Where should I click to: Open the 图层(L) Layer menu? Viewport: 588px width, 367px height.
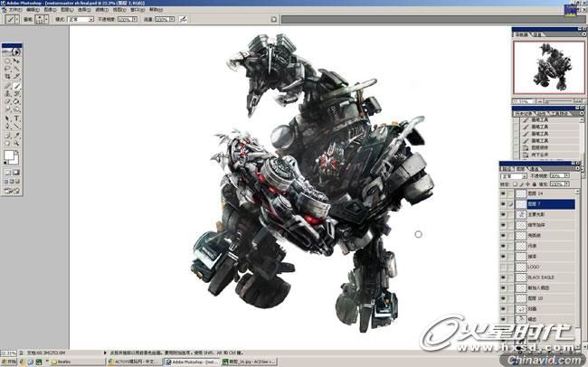click(68, 9)
